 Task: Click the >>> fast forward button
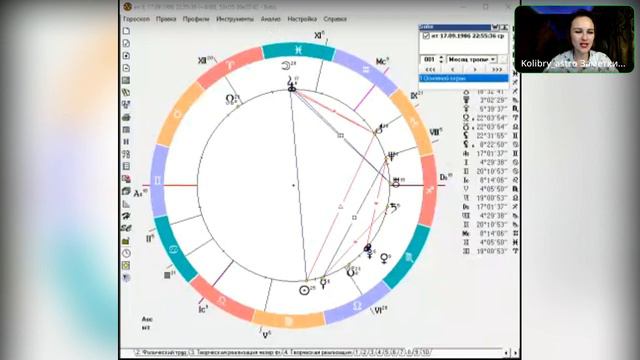497,69
